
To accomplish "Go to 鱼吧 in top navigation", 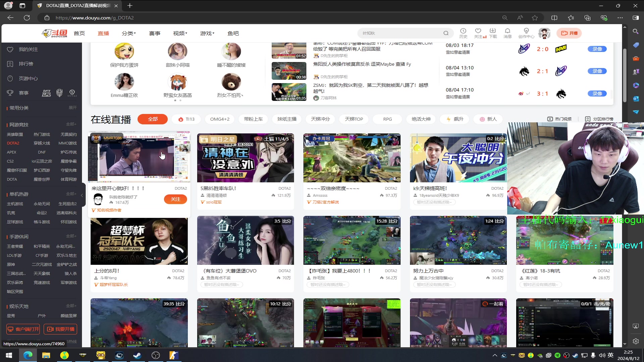I will (x=233, y=33).
